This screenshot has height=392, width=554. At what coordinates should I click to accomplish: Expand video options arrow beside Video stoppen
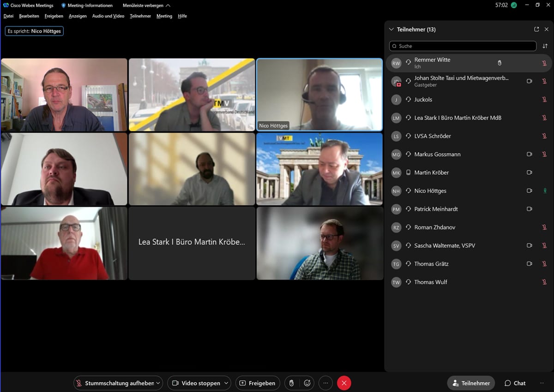point(226,383)
